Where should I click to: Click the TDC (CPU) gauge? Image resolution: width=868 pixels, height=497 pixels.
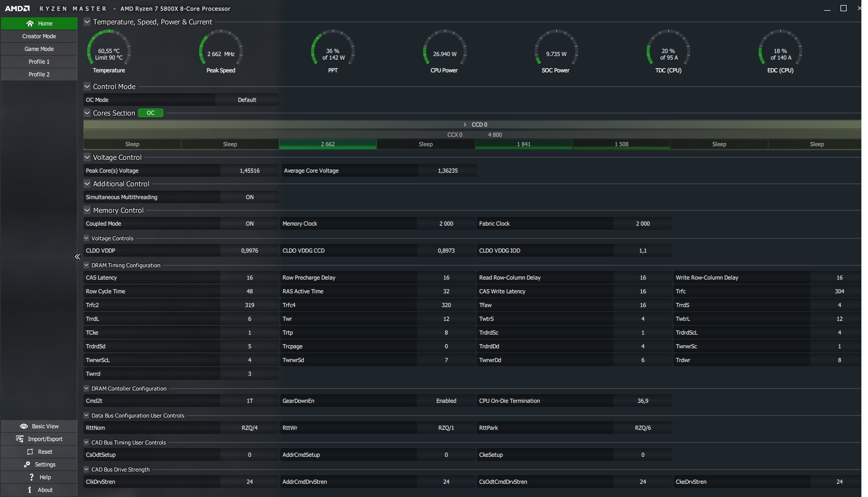click(x=668, y=51)
